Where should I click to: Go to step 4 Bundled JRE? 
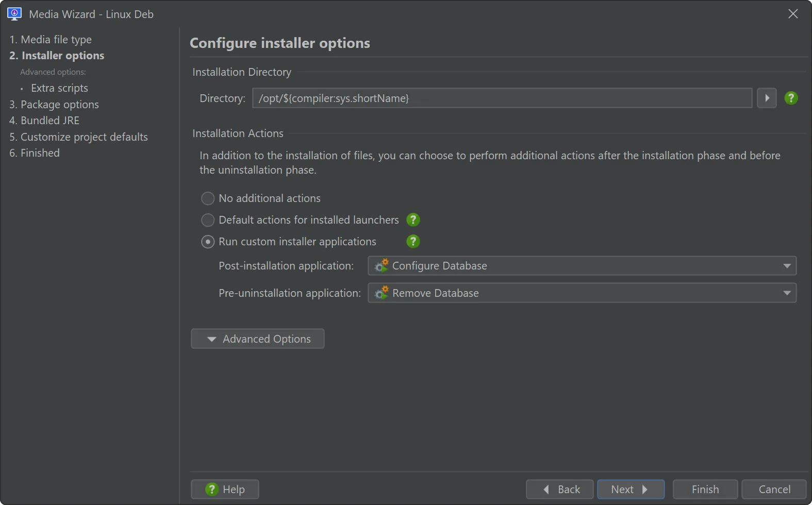tap(44, 121)
